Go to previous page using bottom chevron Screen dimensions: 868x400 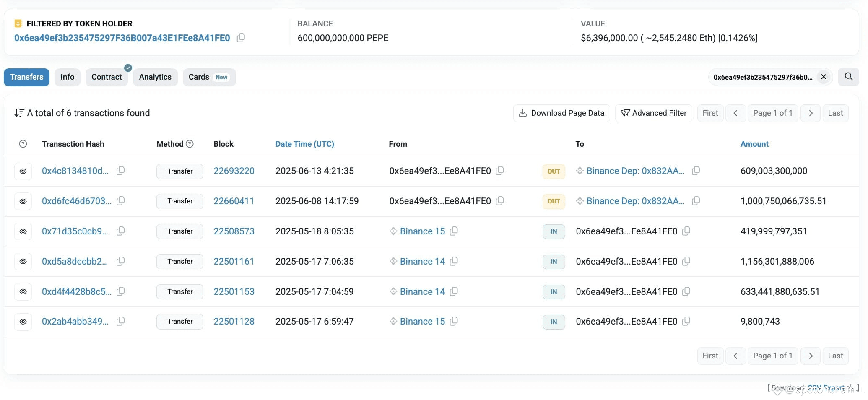click(735, 356)
